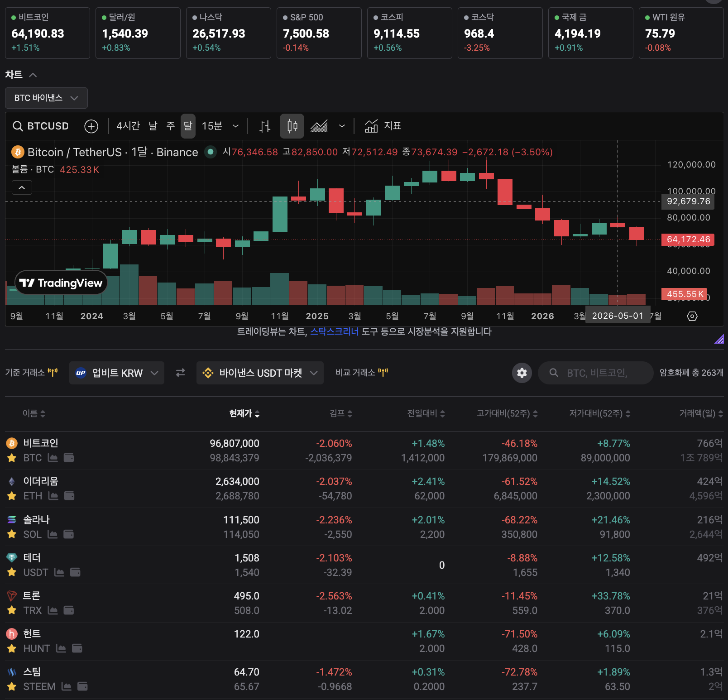The width and height of the screenshot is (728, 700).
Task: Select the area chart style icon
Action: [x=319, y=126]
